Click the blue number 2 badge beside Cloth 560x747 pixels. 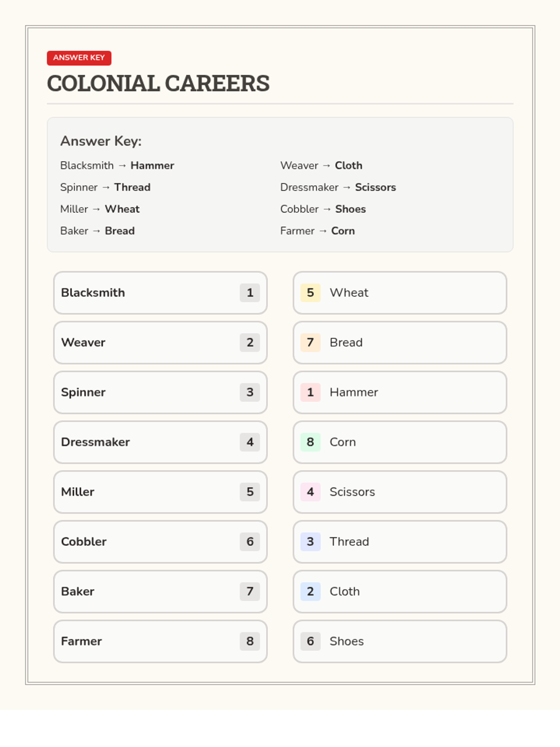pyautogui.click(x=310, y=592)
